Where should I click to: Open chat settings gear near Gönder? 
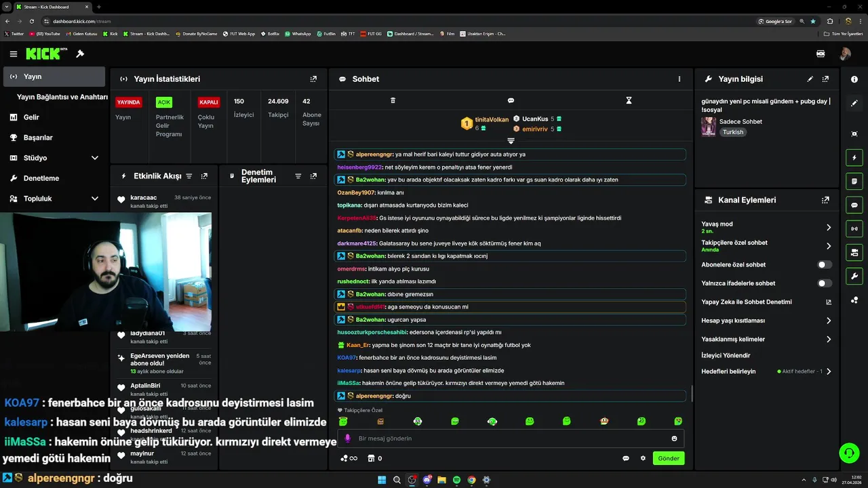click(643, 458)
